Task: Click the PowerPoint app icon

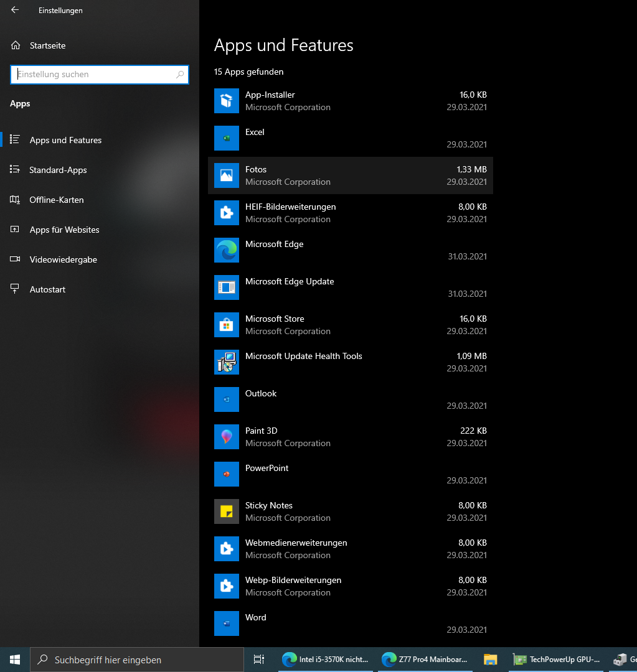Action: (x=227, y=474)
